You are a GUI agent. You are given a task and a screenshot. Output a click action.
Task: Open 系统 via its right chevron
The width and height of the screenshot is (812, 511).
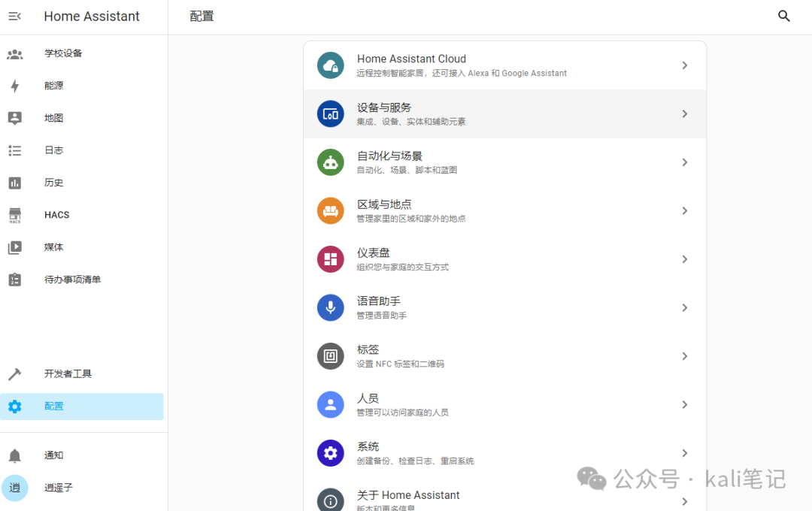(x=685, y=453)
